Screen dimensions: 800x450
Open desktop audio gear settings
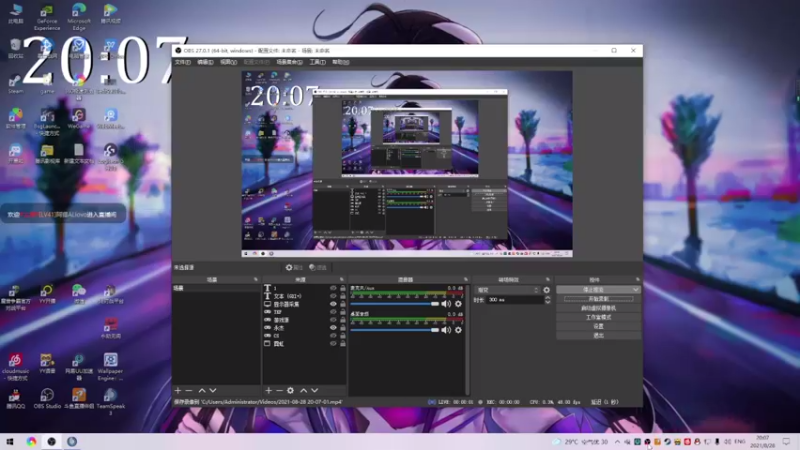458,330
